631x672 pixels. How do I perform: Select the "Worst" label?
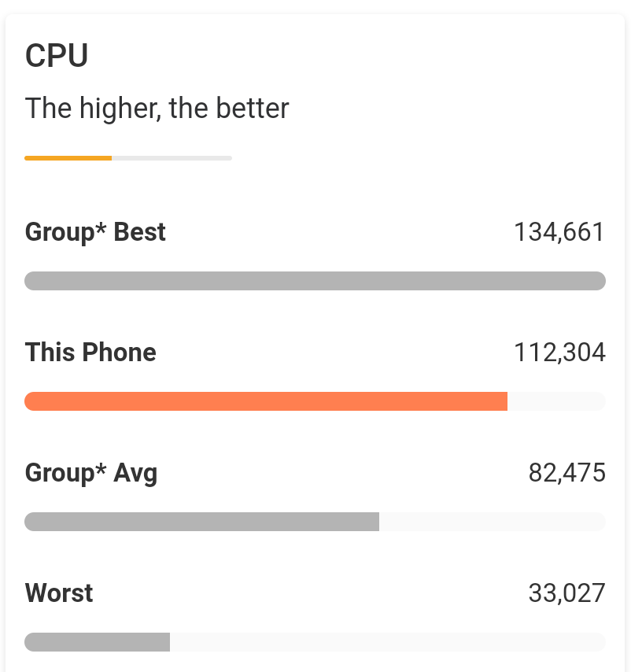point(59,593)
